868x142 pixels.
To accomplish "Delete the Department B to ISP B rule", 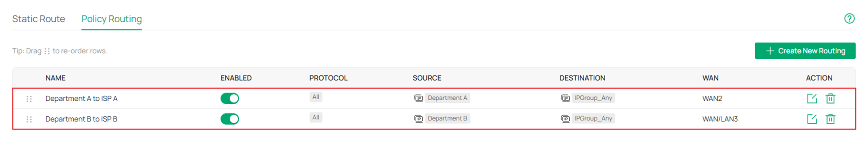I will point(830,119).
